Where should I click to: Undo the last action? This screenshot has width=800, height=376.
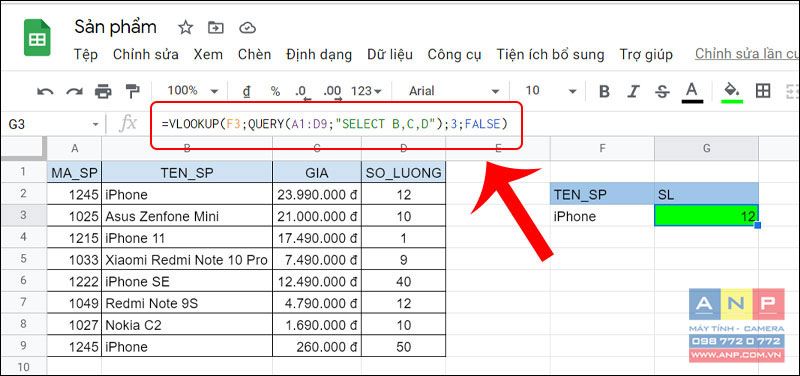click(45, 91)
